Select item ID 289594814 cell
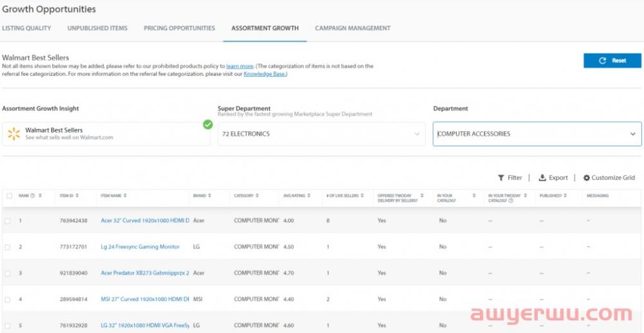Image resolution: width=644 pixels, height=333 pixels. tap(73, 300)
